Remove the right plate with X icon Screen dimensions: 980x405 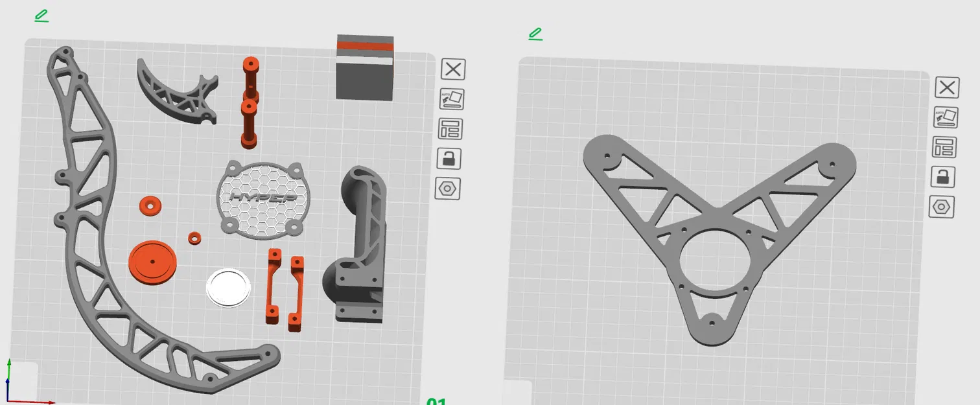[x=947, y=87]
